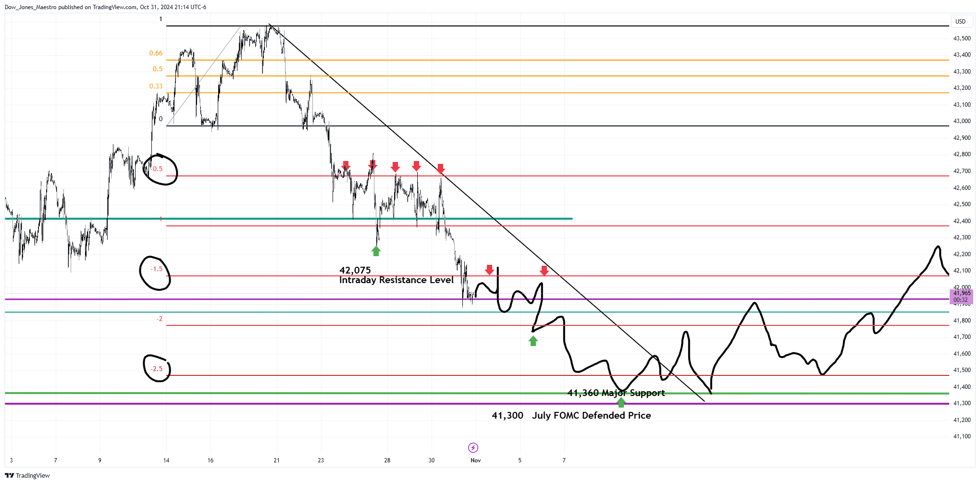The width and height of the screenshot is (980, 484).
Task: Click the purple lightning event icon
Action: click(473, 447)
